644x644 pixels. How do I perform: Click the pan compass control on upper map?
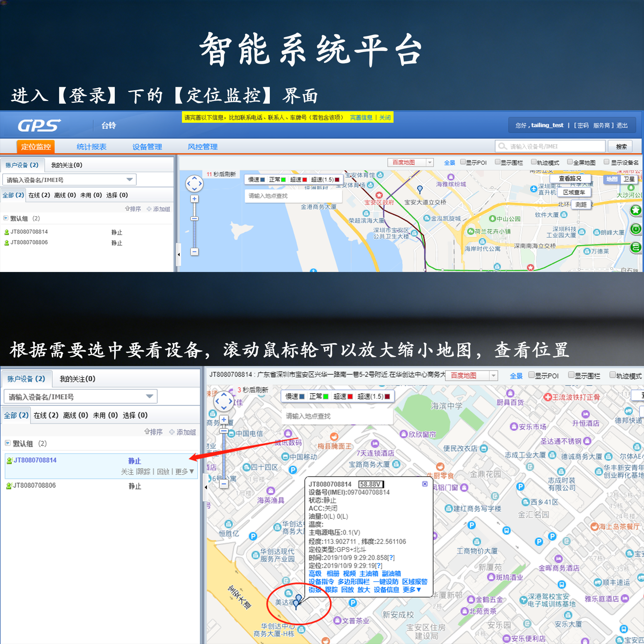[x=194, y=184]
